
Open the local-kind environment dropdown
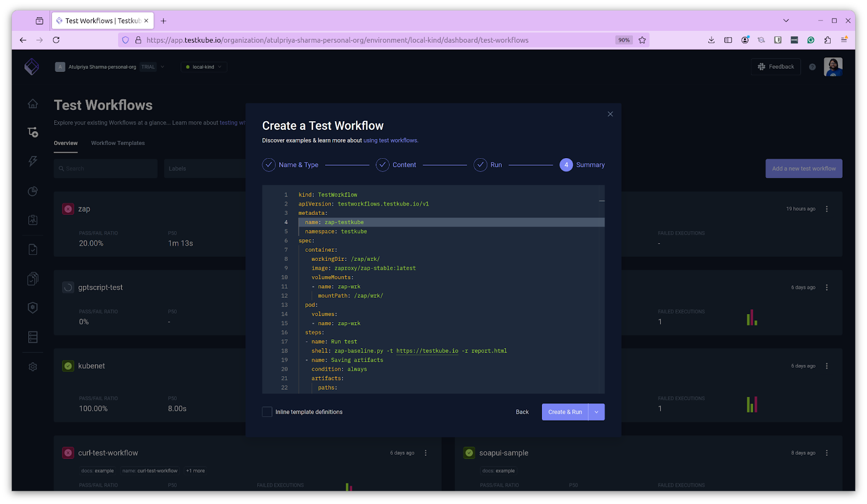point(204,67)
